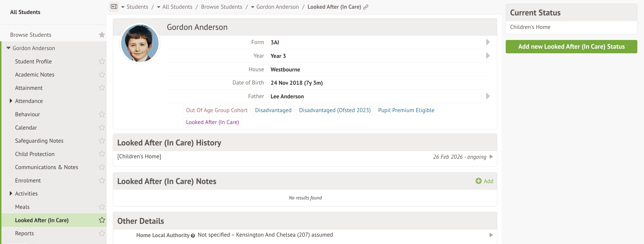Click Gordon Anderson's profile photo
Viewport: 644px width, 244px height.
click(x=140, y=44)
